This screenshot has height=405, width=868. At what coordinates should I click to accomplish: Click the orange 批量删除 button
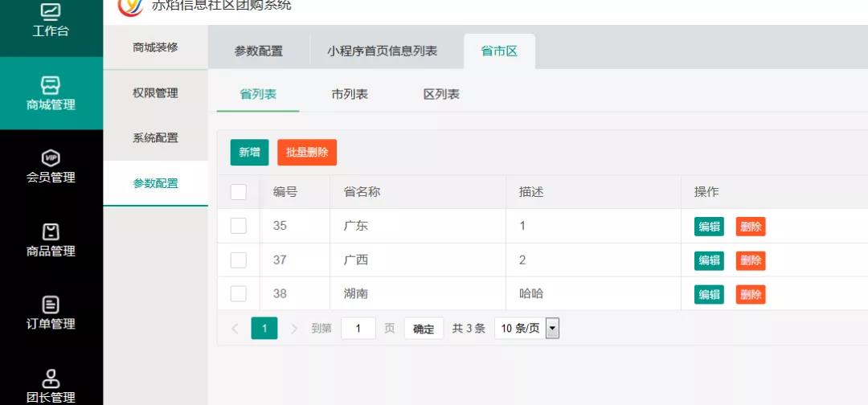(307, 152)
